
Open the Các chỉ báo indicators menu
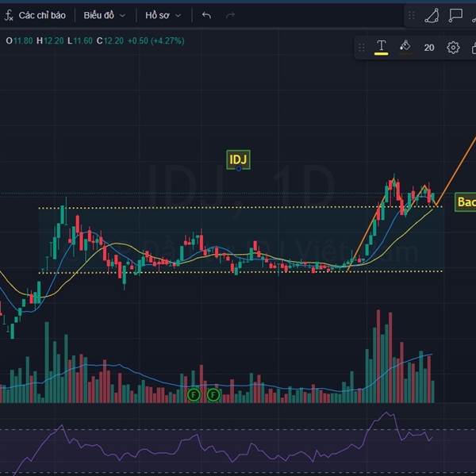click(42, 15)
